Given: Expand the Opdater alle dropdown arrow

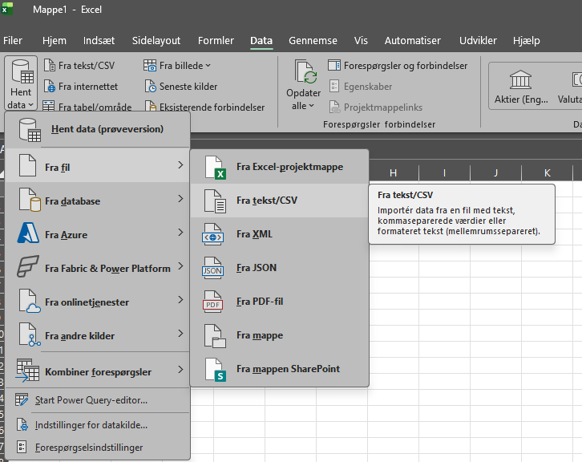Looking at the screenshot, I should click(311, 106).
